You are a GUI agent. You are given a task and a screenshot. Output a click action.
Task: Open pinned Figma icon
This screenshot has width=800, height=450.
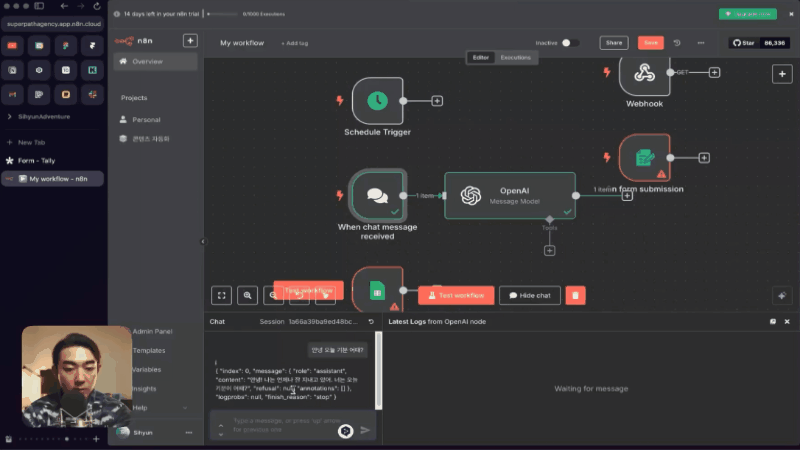click(65, 45)
